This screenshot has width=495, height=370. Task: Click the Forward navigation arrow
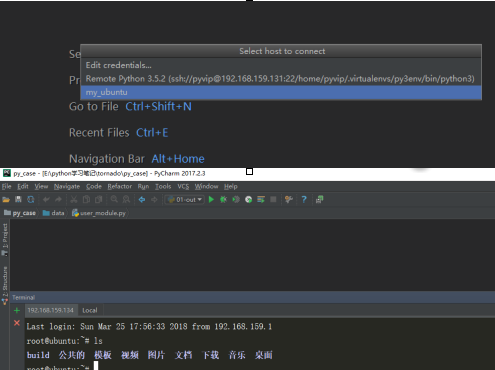154,199
